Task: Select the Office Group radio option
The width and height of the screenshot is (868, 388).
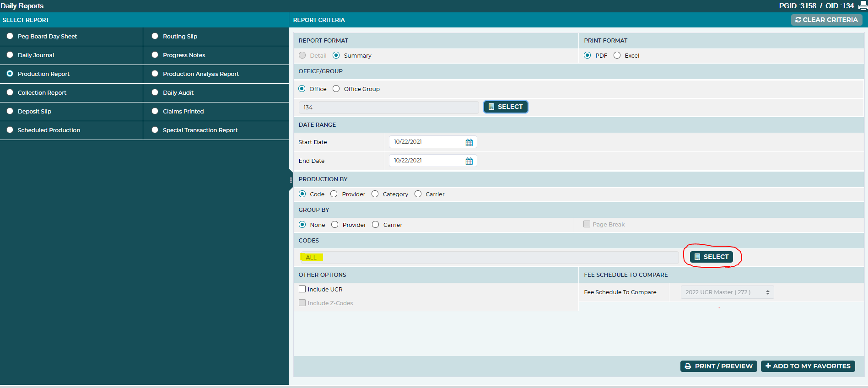Action: pyautogui.click(x=336, y=89)
